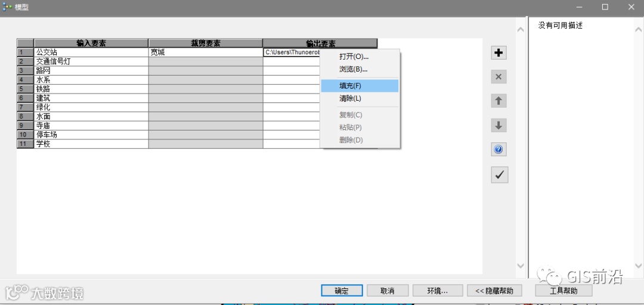Click the 建筑 input cell

[x=91, y=98]
